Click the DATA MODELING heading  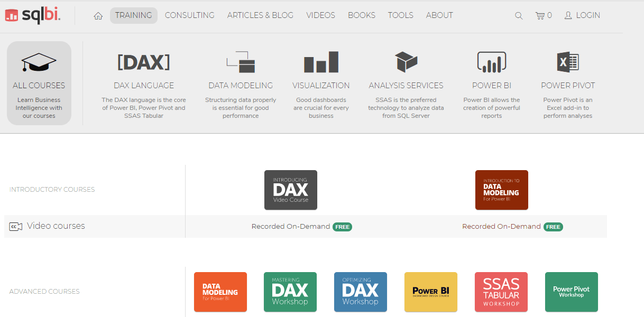point(241,86)
